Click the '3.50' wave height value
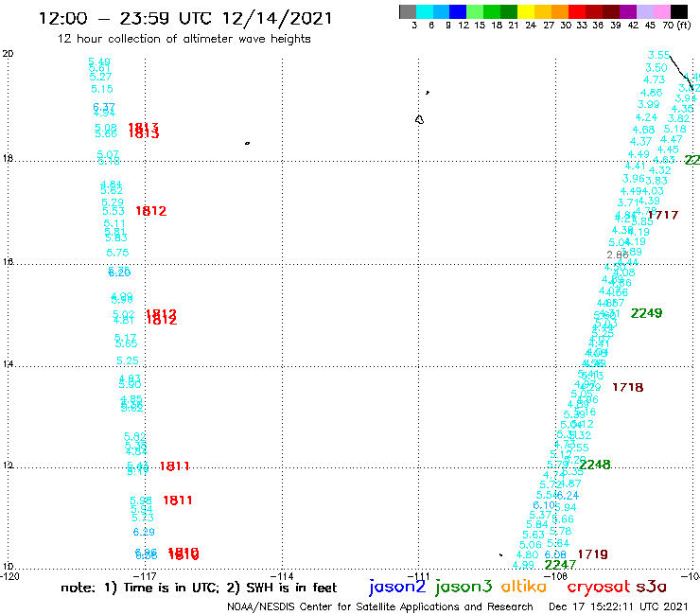Viewport: 700px width, 615px height. [x=656, y=68]
